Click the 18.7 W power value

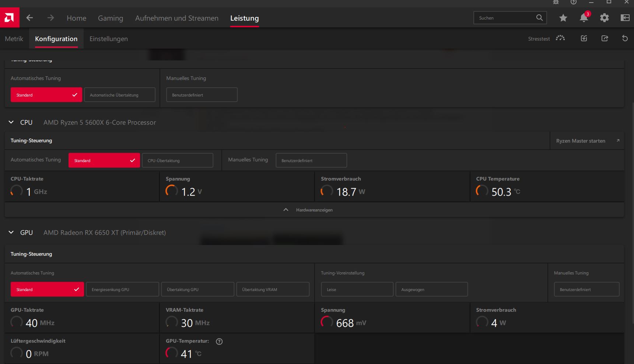[351, 192]
